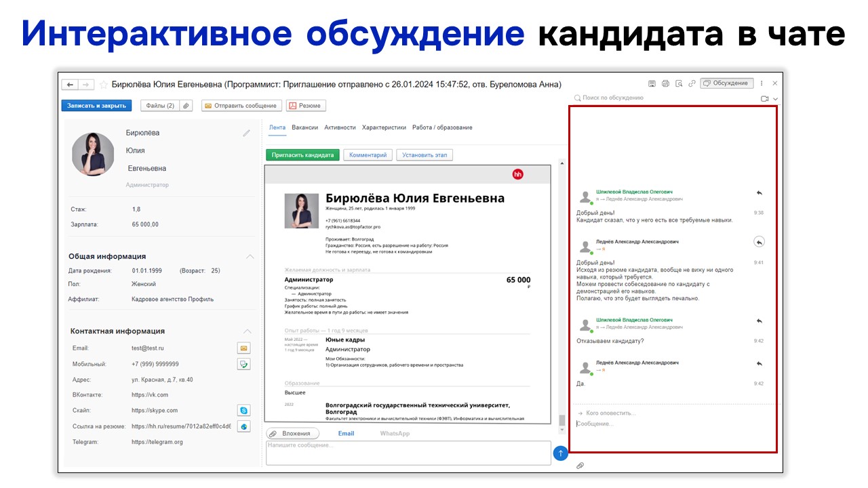
Task: Mark candidate as favorite with star
Action: [104, 85]
